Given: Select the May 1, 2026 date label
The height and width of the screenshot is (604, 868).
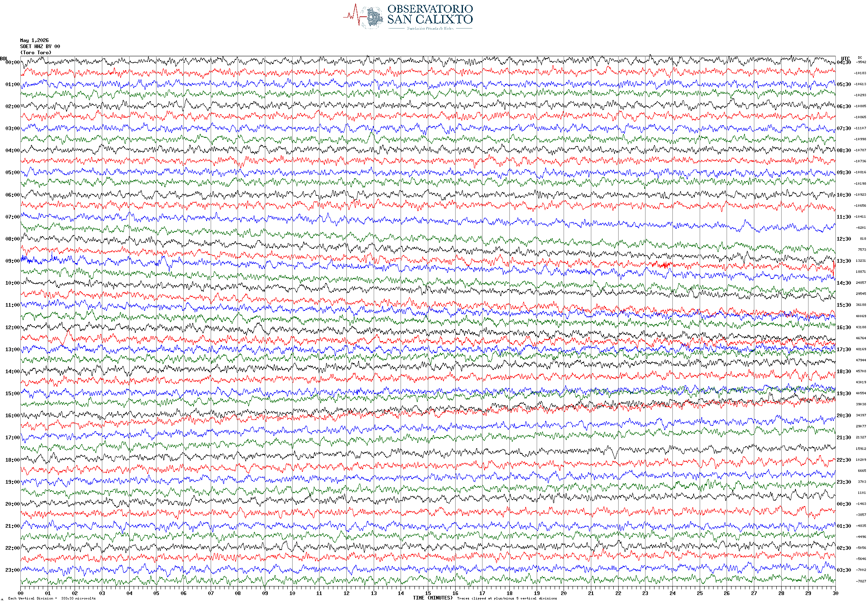Looking at the screenshot, I should click(x=34, y=40).
